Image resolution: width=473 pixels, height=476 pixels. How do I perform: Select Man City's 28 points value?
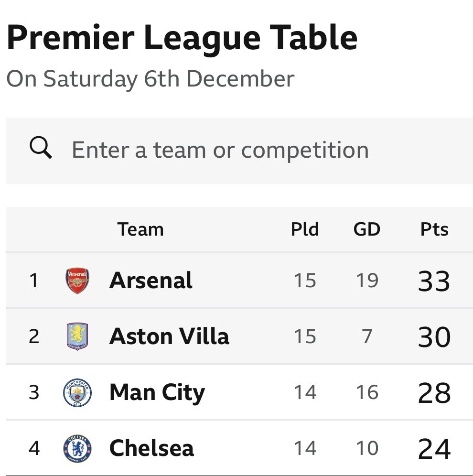tap(434, 393)
